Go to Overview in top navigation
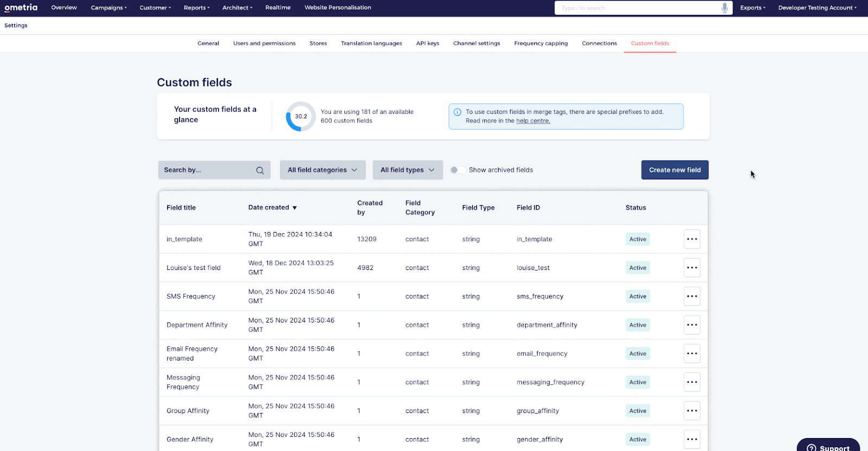 pyautogui.click(x=64, y=8)
